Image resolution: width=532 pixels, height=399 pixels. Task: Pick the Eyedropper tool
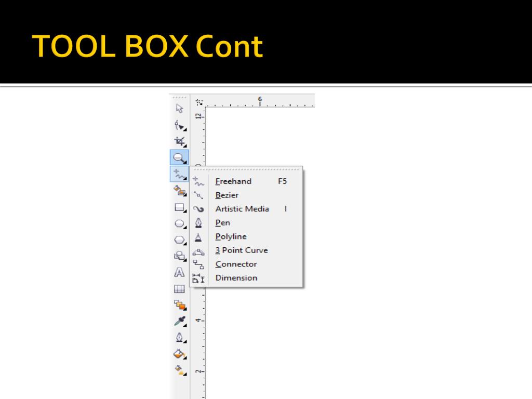pos(180,321)
